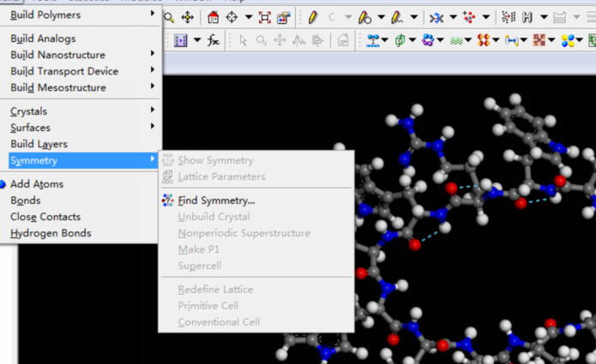Choose Bonds menu item
The width and height of the screenshot is (596, 364).
(79, 200)
